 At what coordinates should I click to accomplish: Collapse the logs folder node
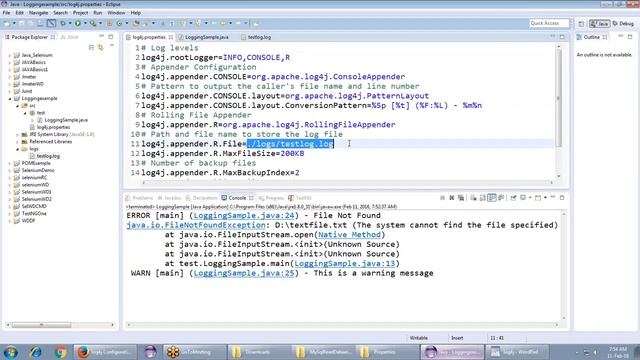18,149
